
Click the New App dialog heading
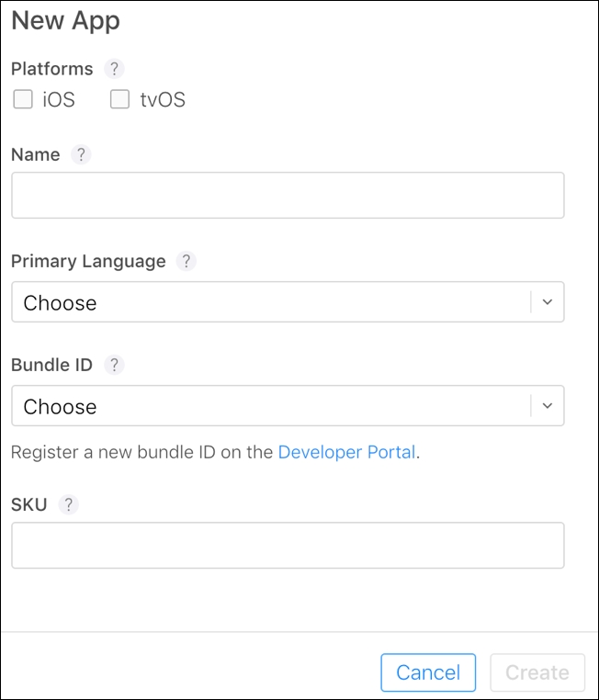click(x=65, y=21)
